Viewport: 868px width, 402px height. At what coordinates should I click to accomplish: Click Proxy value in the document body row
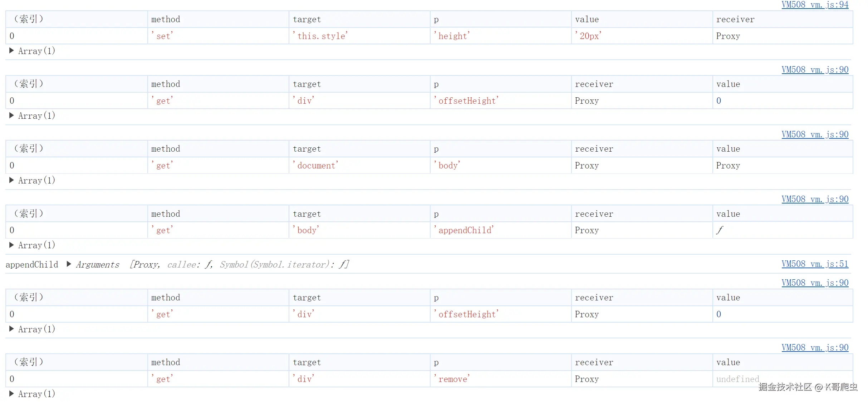(x=728, y=166)
